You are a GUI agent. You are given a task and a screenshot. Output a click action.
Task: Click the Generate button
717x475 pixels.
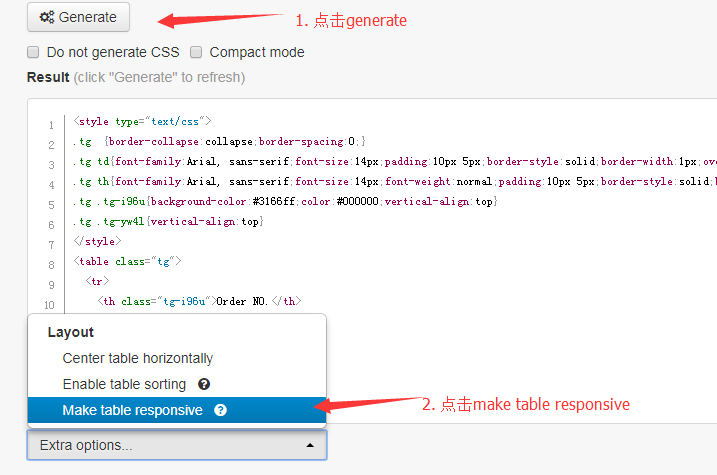[78, 17]
